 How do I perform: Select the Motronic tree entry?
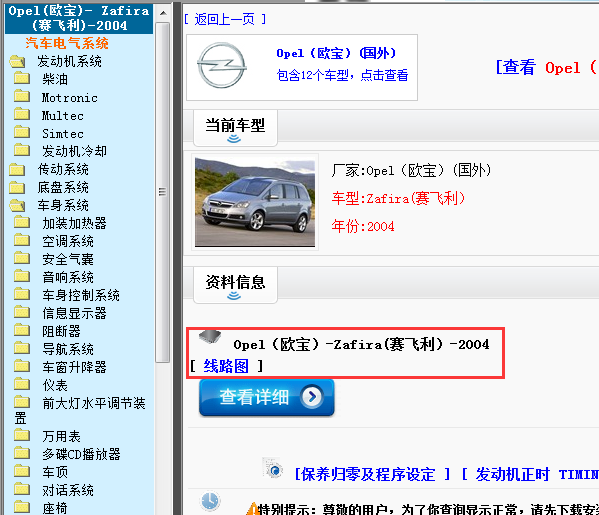pos(70,98)
